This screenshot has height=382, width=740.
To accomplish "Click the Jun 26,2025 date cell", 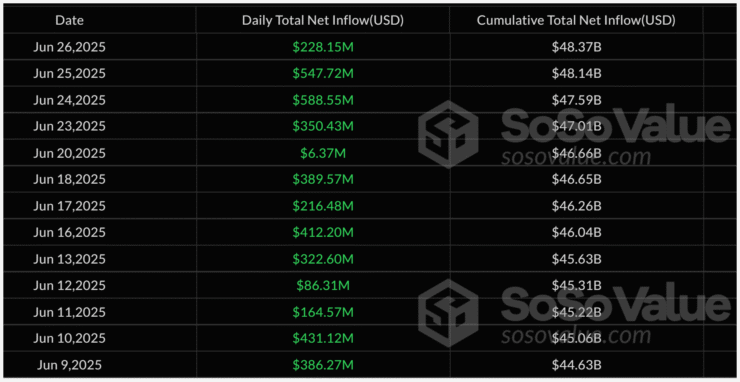I will 69,47.
